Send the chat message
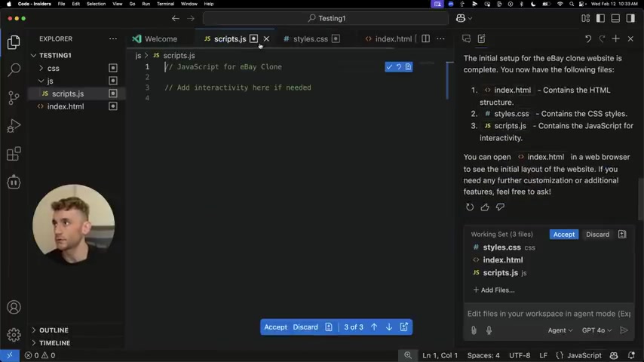This screenshot has width=644, height=362. (x=624, y=330)
